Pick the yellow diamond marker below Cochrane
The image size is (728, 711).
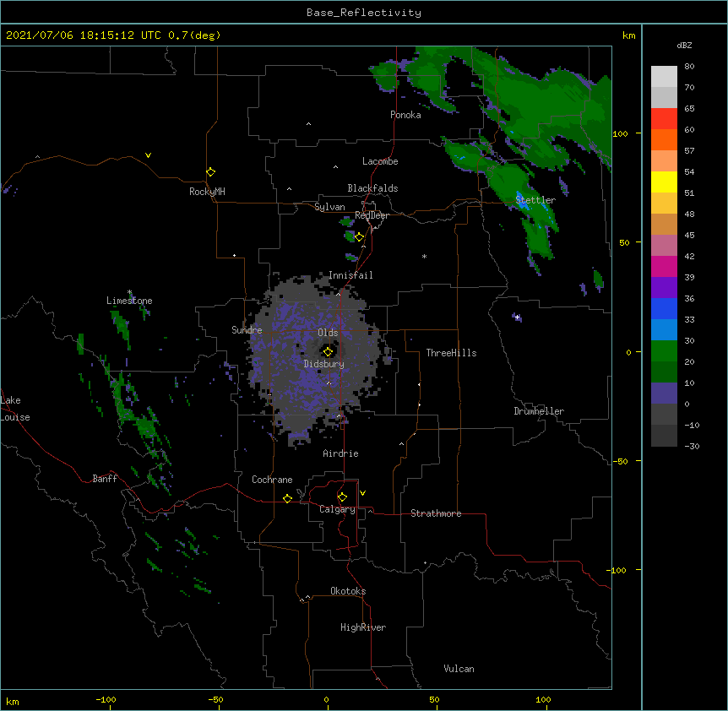pyautogui.click(x=287, y=498)
